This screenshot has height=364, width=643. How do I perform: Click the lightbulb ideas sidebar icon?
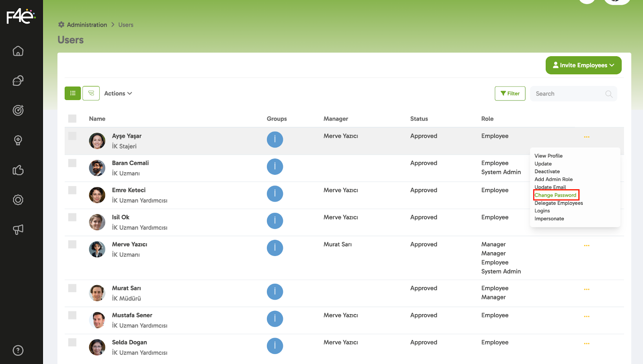point(18,140)
